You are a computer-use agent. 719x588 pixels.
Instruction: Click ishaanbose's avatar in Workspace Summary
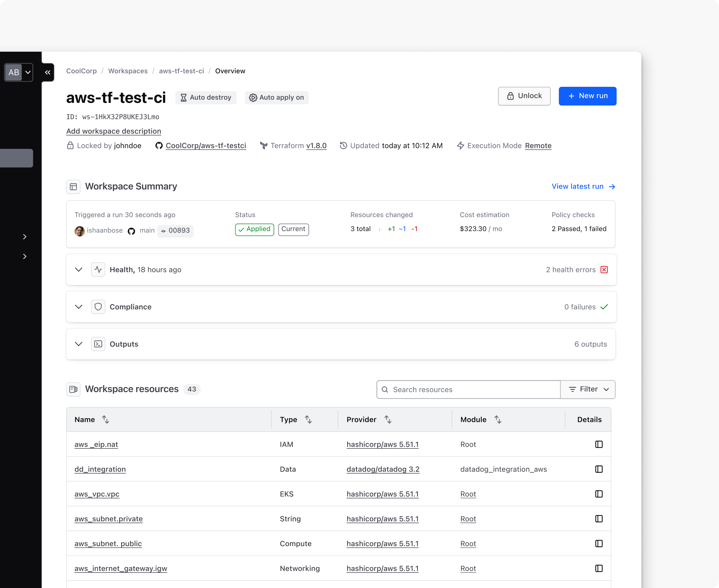[79, 231]
